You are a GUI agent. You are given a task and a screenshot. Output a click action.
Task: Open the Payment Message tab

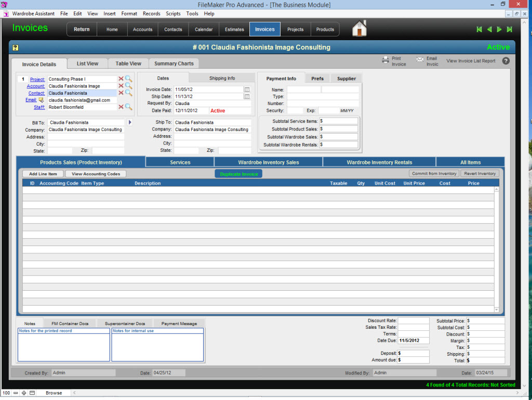(x=179, y=324)
